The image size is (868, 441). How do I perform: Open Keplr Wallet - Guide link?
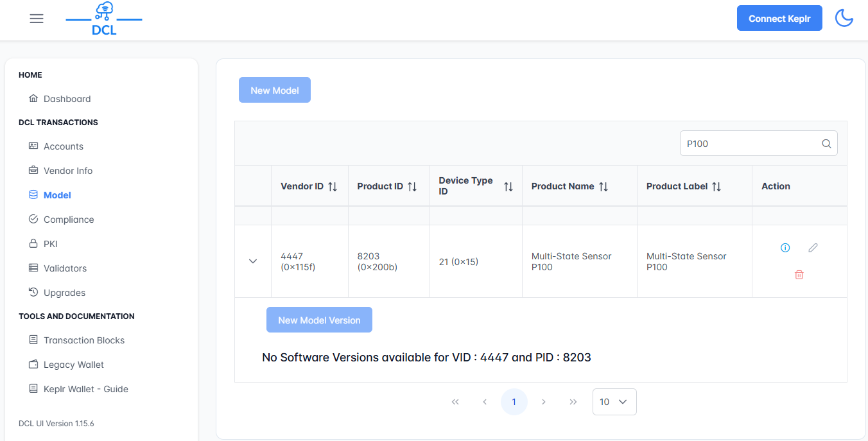tap(85, 389)
